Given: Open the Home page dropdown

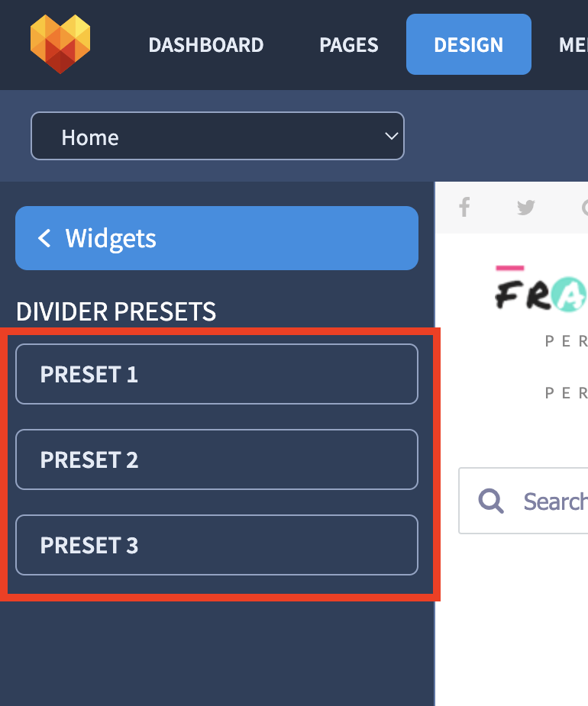Looking at the screenshot, I should [217, 136].
